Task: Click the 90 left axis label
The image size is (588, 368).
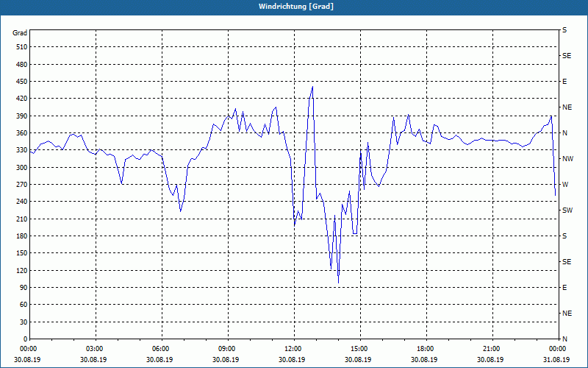Action: [x=23, y=288]
